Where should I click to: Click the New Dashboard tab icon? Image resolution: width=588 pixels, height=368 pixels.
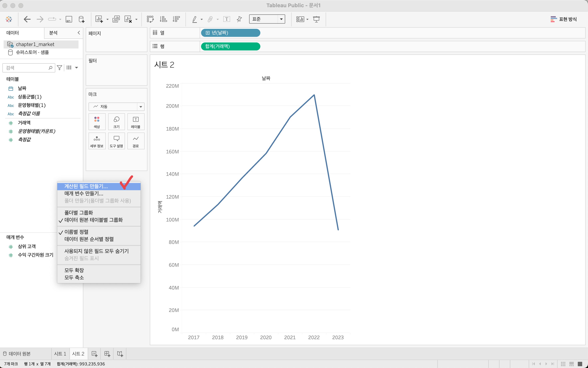[x=107, y=354]
